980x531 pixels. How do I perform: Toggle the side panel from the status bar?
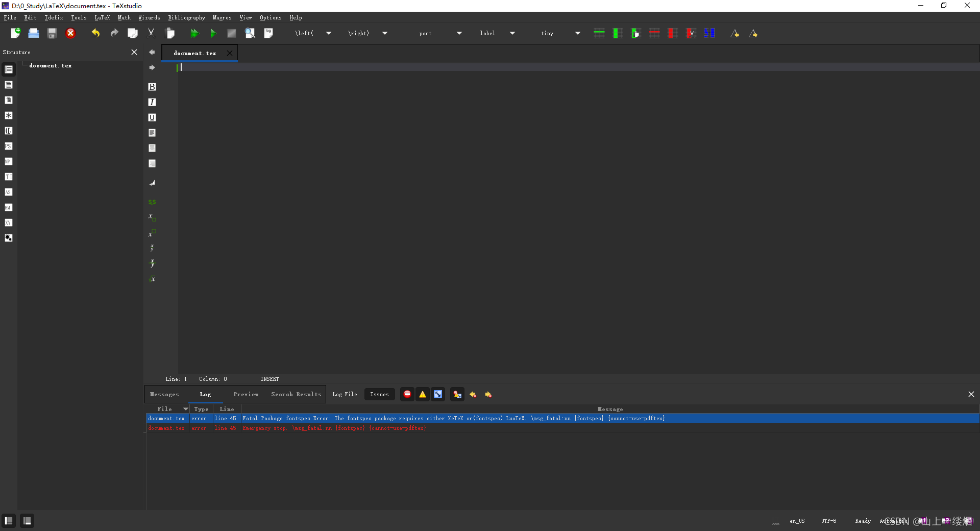(9, 521)
